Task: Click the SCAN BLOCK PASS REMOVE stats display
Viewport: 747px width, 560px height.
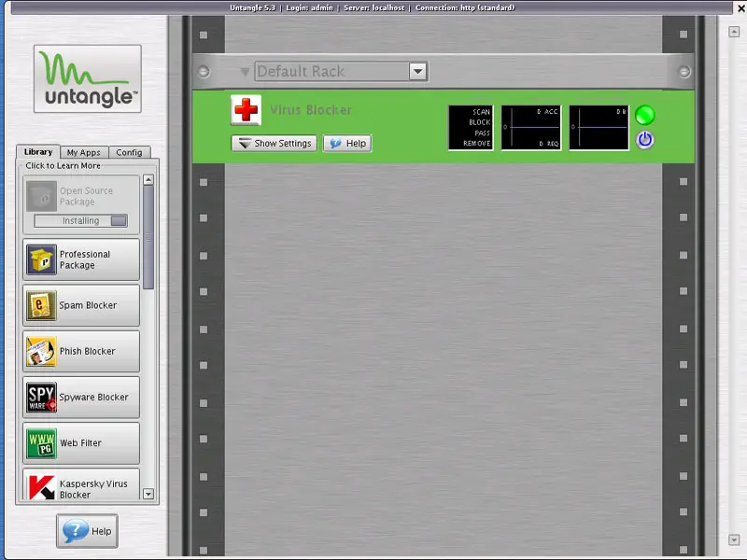Action: click(x=471, y=128)
